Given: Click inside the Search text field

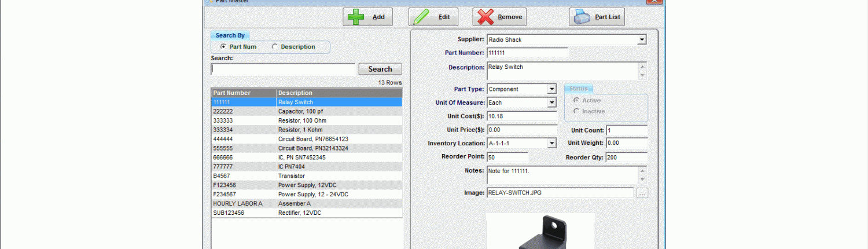Looking at the screenshot, I should (283, 69).
